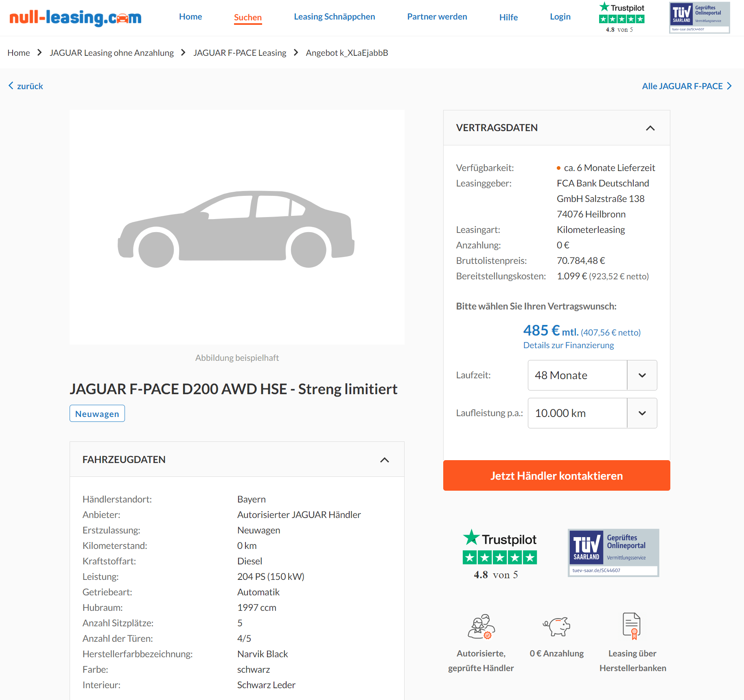The width and height of the screenshot is (744, 700).
Task: Click the Kilometerleasing value
Action: click(591, 230)
